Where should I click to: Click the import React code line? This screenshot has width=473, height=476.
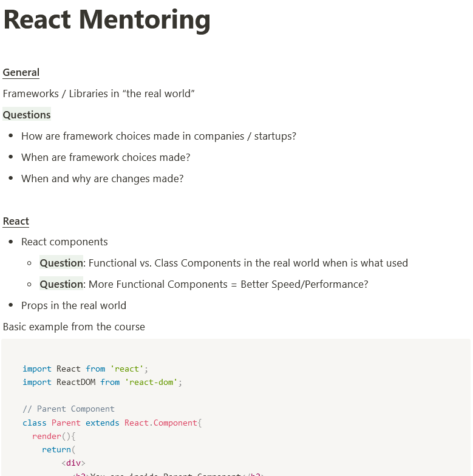(x=85, y=369)
